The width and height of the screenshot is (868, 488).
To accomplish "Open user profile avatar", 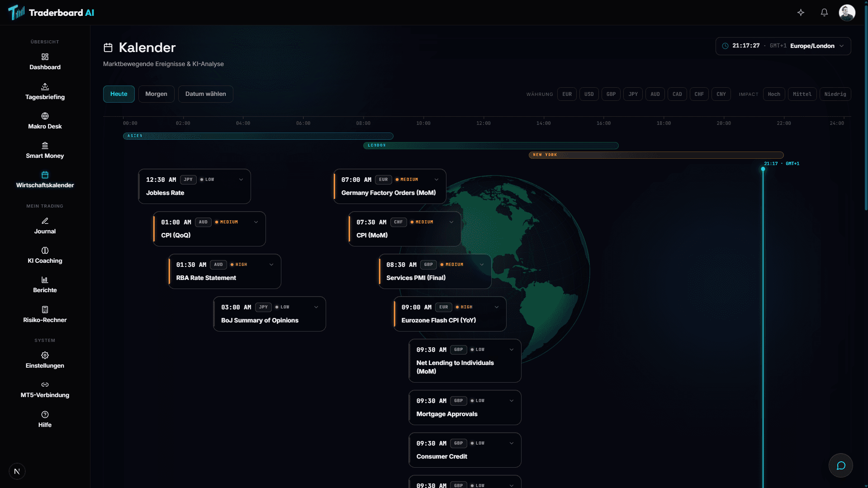I will [847, 13].
